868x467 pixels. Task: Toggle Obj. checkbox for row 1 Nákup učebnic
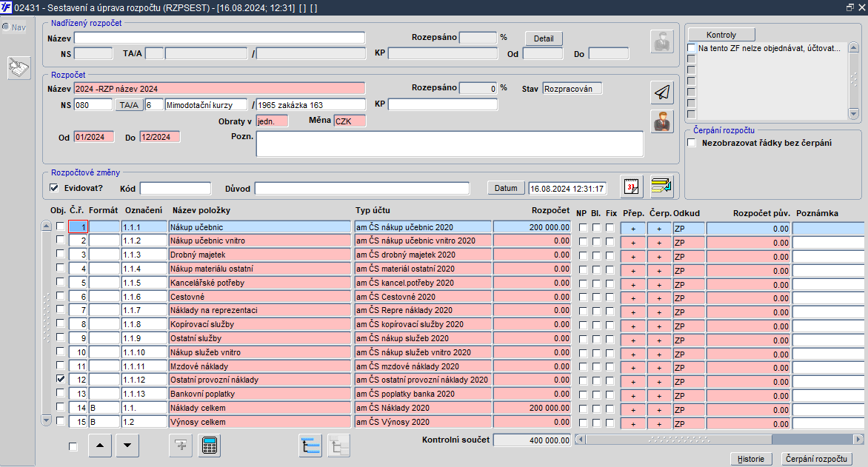(60, 226)
